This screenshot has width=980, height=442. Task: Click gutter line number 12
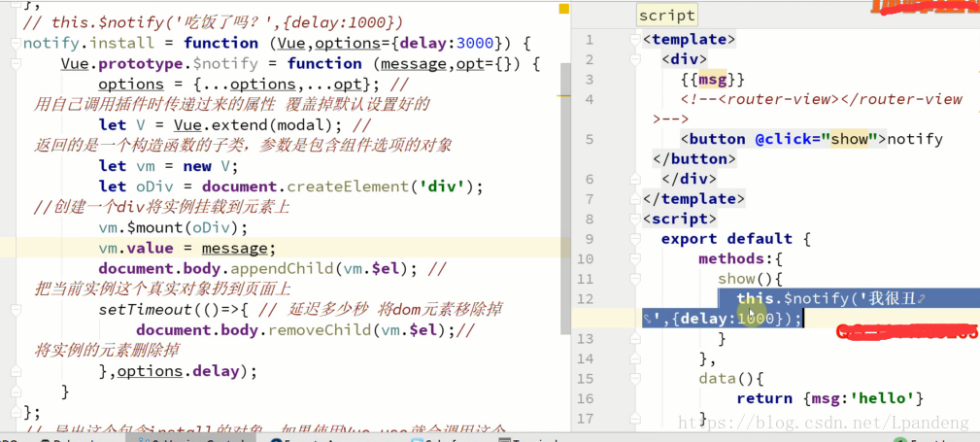[x=585, y=299]
